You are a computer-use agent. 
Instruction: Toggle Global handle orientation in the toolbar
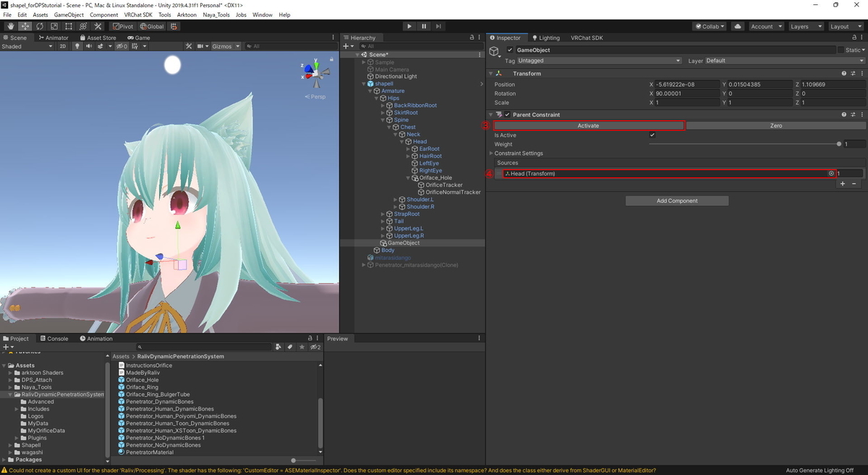pos(152,26)
